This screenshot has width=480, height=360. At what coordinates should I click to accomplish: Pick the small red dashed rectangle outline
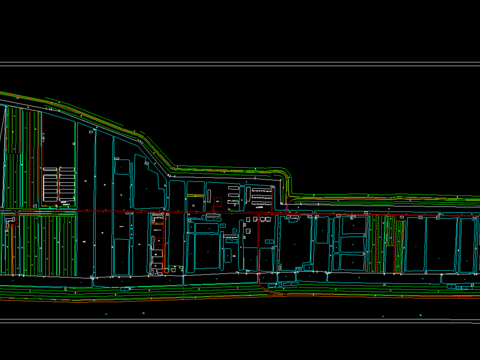218,202
